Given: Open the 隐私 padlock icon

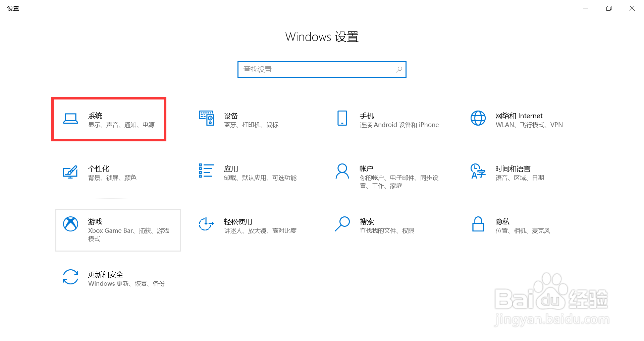Looking at the screenshot, I should coord(478,224).
